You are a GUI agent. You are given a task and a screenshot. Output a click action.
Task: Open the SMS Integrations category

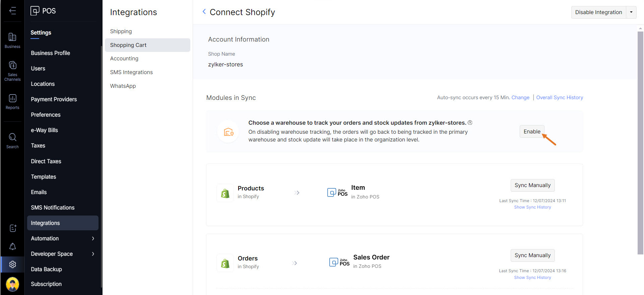coord(131,72)
